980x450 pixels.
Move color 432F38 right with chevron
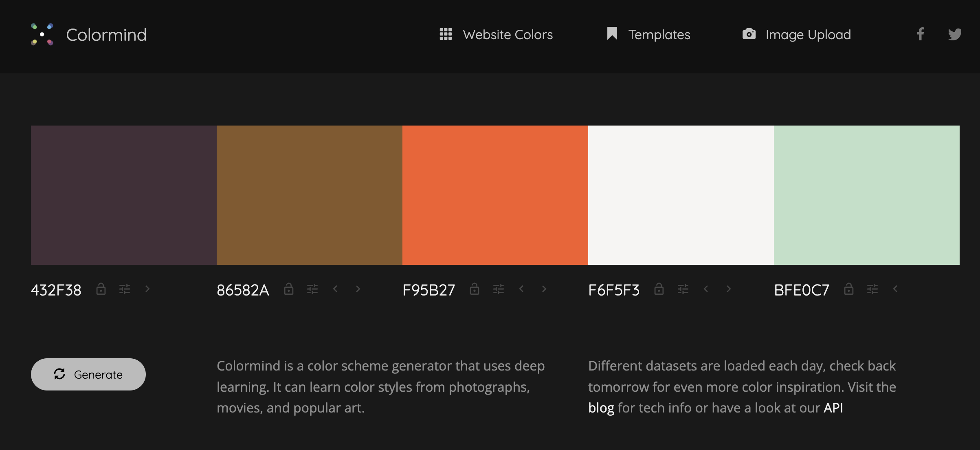(x=147, y=289)
